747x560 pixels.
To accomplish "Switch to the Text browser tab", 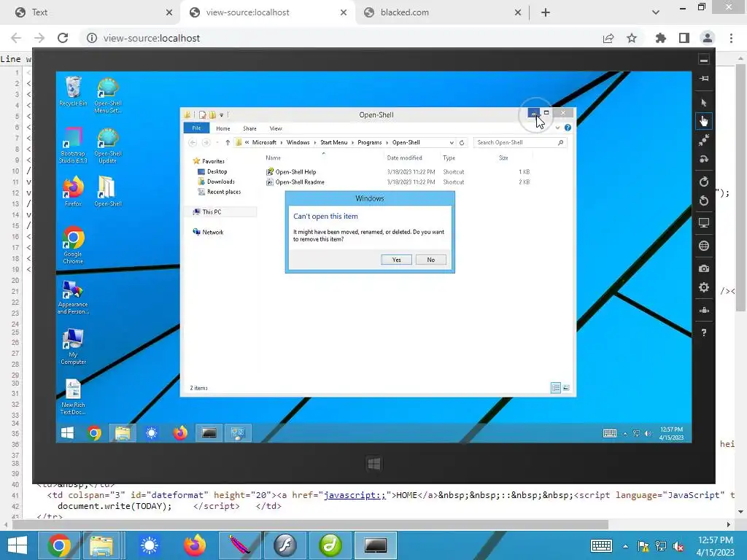I will coord(39,12).
